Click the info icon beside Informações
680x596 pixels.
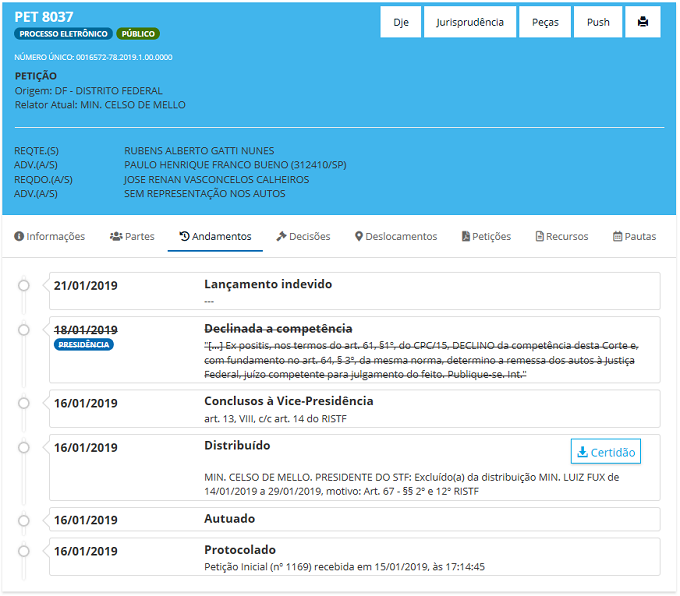(19, 236)
